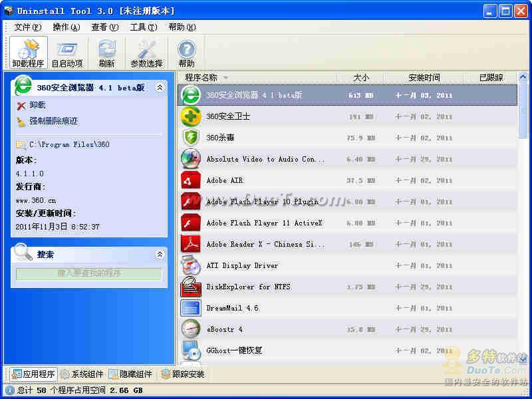Collapse the 360安全浏览器 details panel
Viewport: 532px width, 399px height.
pyautogui.click(x=160, y=88)
